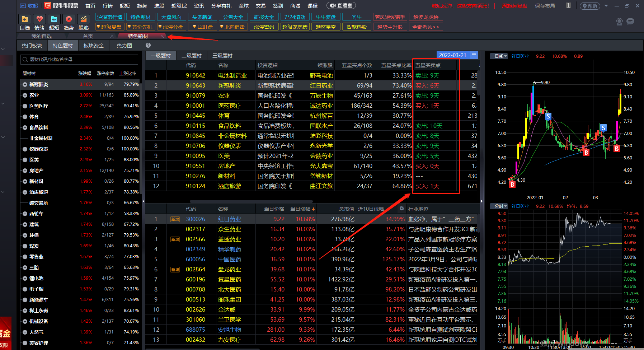This screenshot has height=350, width=644.
Task: Switch to 三级题材 tab
Action: [x=222, y=56]
